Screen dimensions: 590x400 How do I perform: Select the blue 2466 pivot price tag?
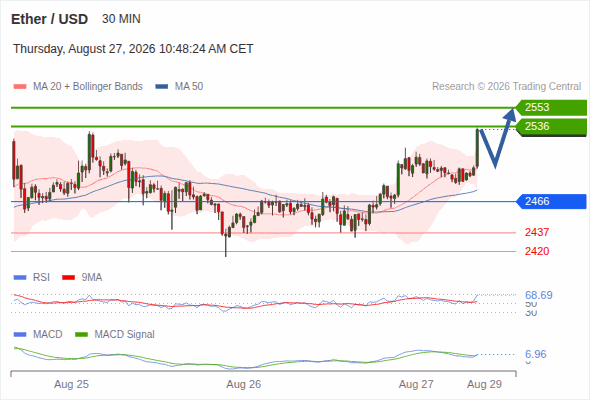[x=551, y=201]
